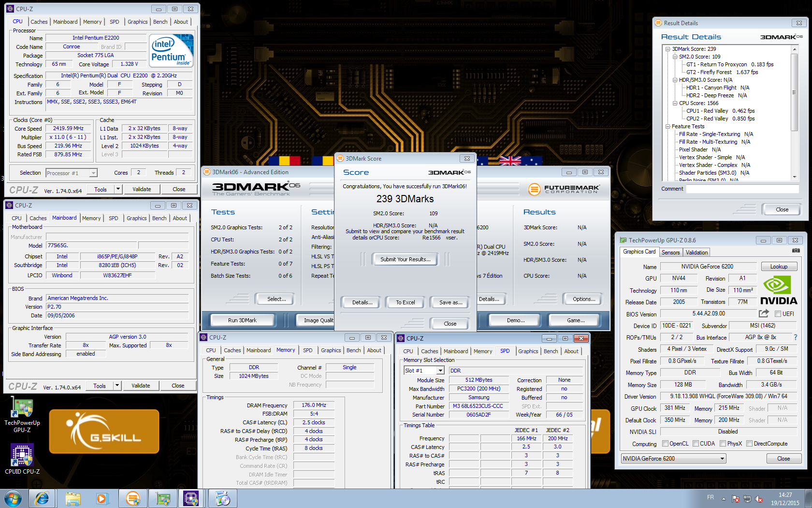Viewport: 812px width, 508px height.
Task: Open Tools dropdown arrow in Mainboard CPU-Z window
Action: click(x=117, y=386)
